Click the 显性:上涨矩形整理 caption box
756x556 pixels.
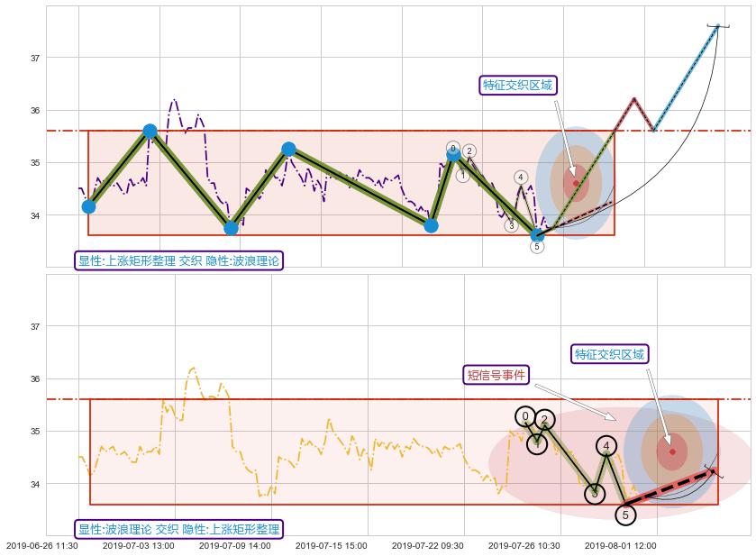pyautogui.click(x=178, y=261)
